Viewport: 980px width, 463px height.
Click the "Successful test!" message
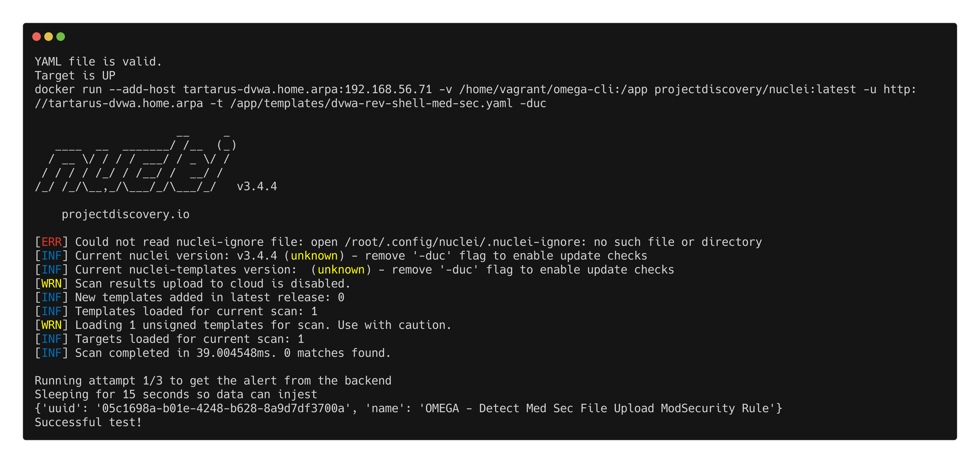pos(88,422)
